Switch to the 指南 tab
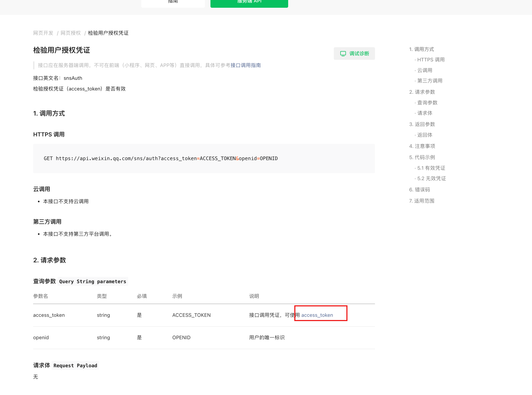Screen dimensions: 532x395 click(x=173, y=3)
